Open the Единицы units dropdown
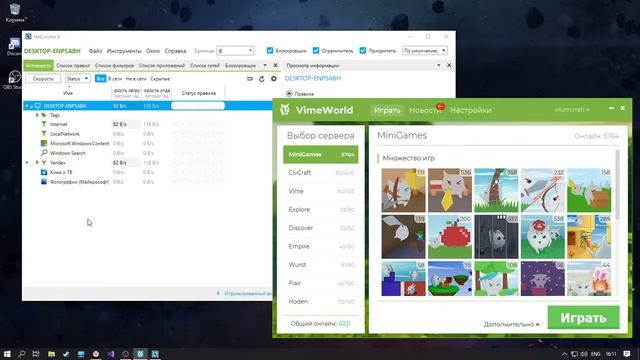The height and width of the screenshot is (360, 640). click(236, 51)
